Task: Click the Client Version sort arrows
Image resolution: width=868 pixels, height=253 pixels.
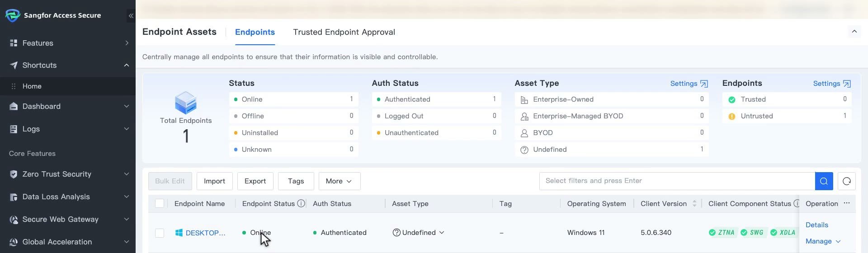Action: (694, 203)
